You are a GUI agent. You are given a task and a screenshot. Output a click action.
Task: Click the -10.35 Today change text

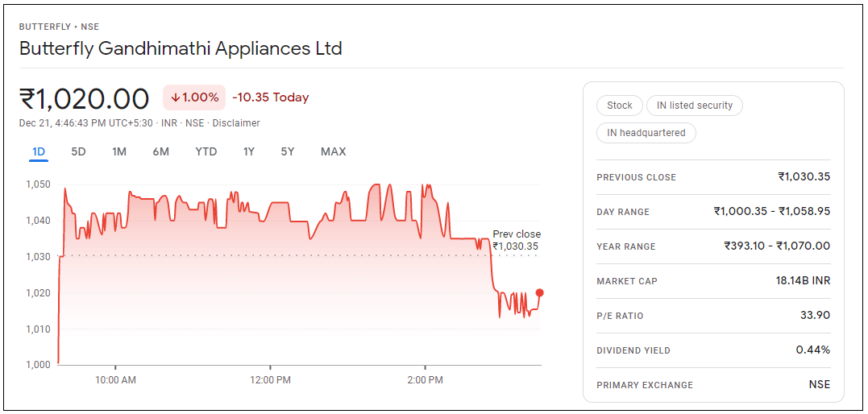click(x=271, y=97)
